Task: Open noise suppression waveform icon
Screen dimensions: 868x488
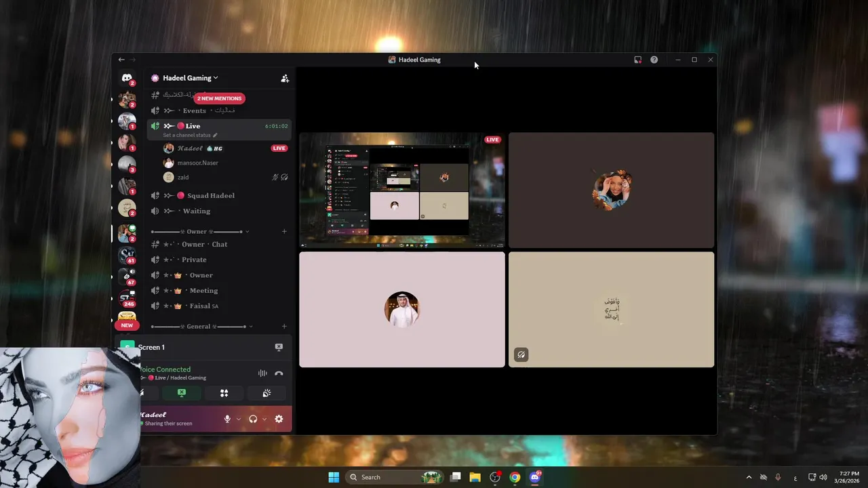Action: (x=262, y=373)
